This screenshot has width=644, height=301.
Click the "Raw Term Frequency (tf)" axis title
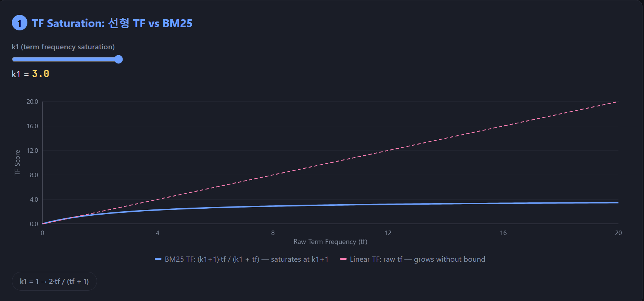[x=330, y=242]
